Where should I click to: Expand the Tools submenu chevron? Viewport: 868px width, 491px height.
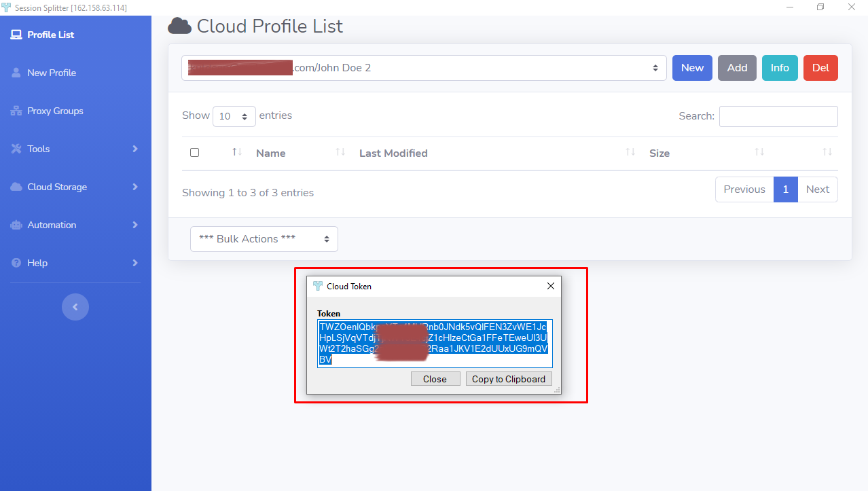pos(135,149)
